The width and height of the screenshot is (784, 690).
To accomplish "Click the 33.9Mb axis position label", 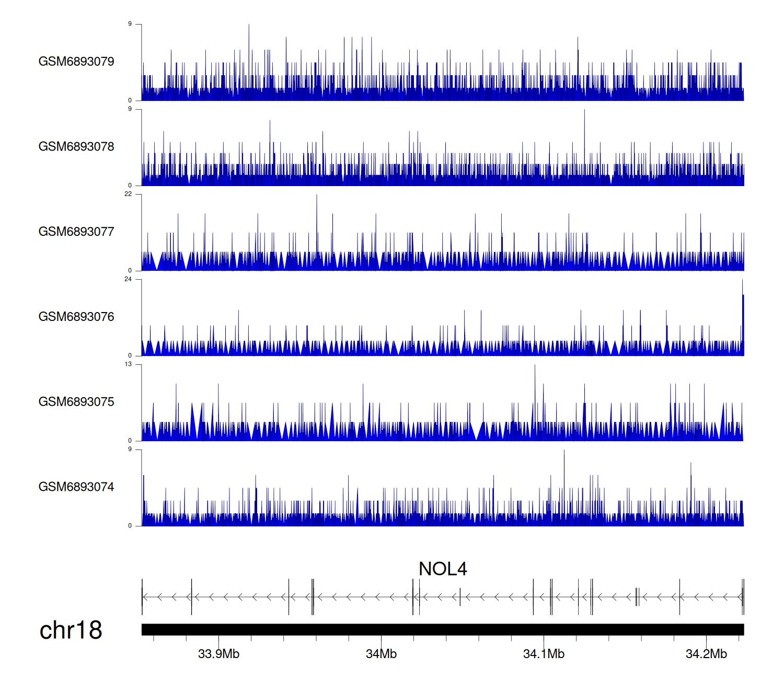I will pyautogui.click(x=218, y=654).
